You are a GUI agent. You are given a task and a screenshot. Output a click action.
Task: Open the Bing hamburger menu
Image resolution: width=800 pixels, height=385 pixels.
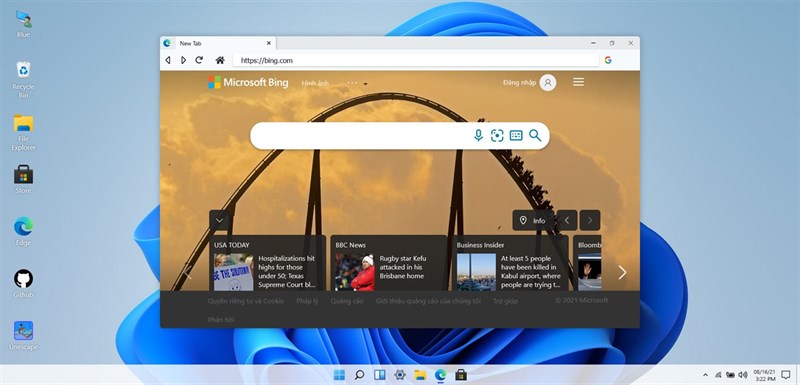[x=578, y=82]
